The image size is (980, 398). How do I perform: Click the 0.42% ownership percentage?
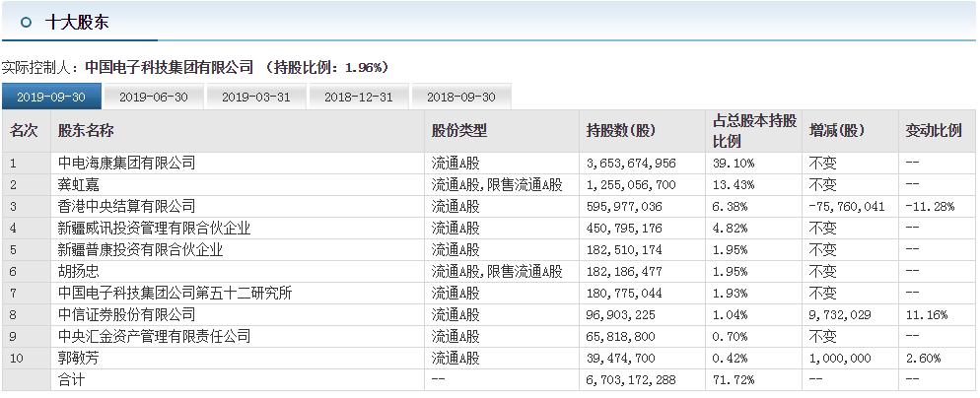(x=730, y=358)
